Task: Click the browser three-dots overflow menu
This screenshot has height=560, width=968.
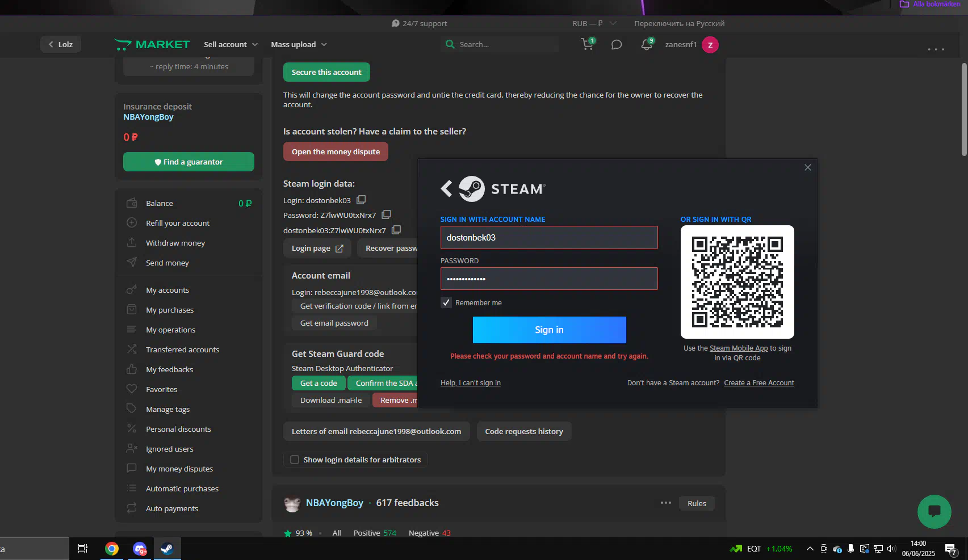Action: coord(936,49)
